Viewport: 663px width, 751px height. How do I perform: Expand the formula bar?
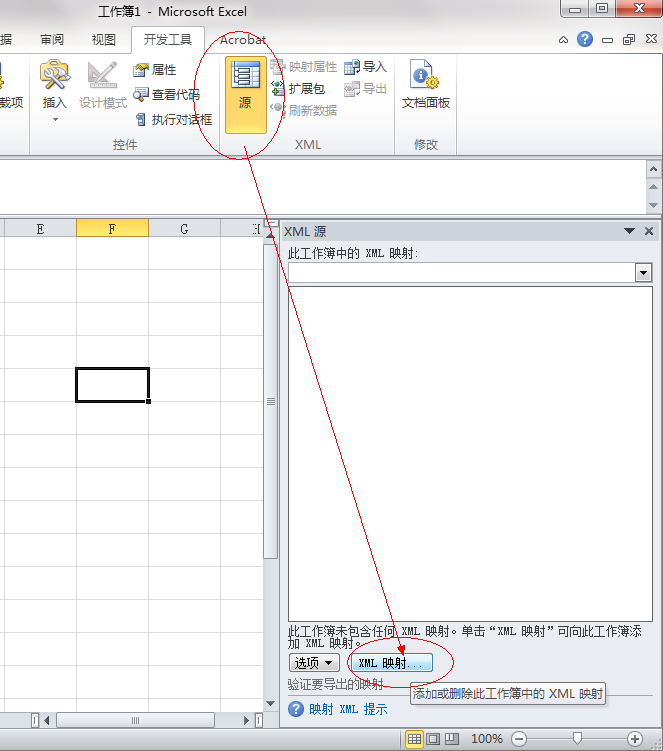pos(653,169)
